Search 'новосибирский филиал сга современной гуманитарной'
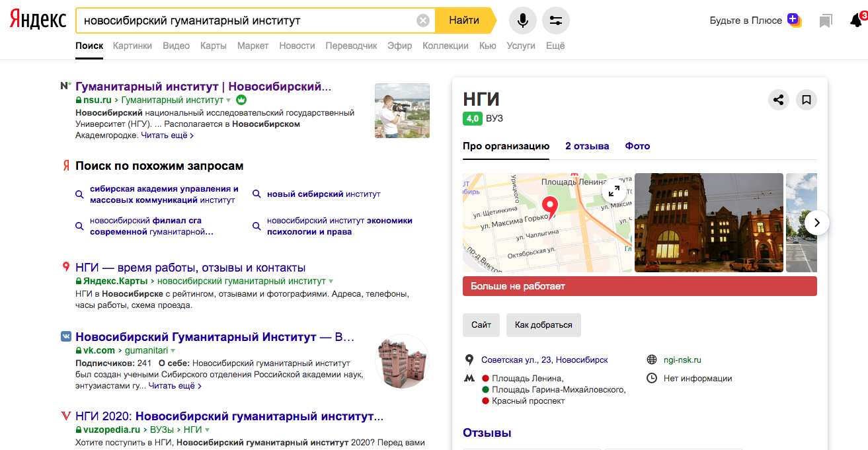 point(152,226)
